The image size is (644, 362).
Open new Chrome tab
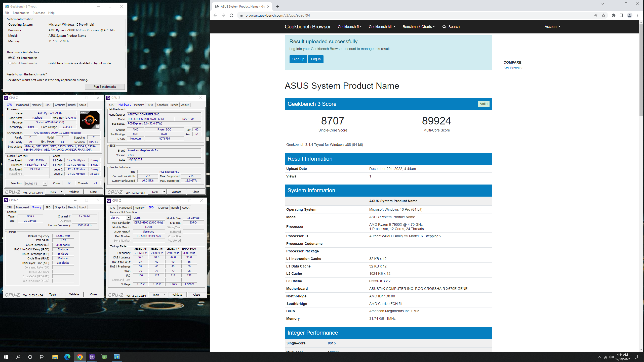(x=278, y=7)
